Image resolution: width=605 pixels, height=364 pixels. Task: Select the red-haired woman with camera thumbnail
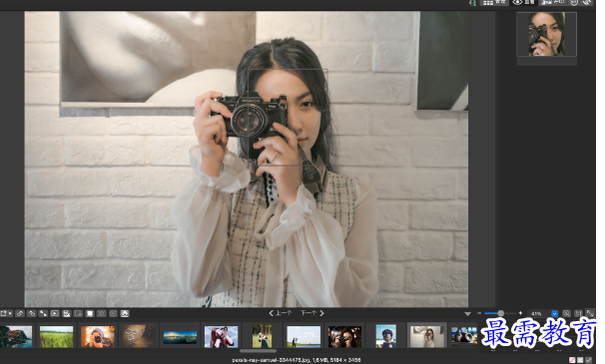221,336
